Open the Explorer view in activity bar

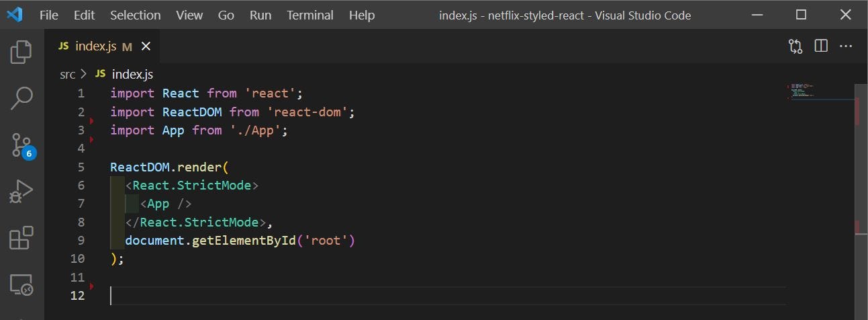[21, 52]
